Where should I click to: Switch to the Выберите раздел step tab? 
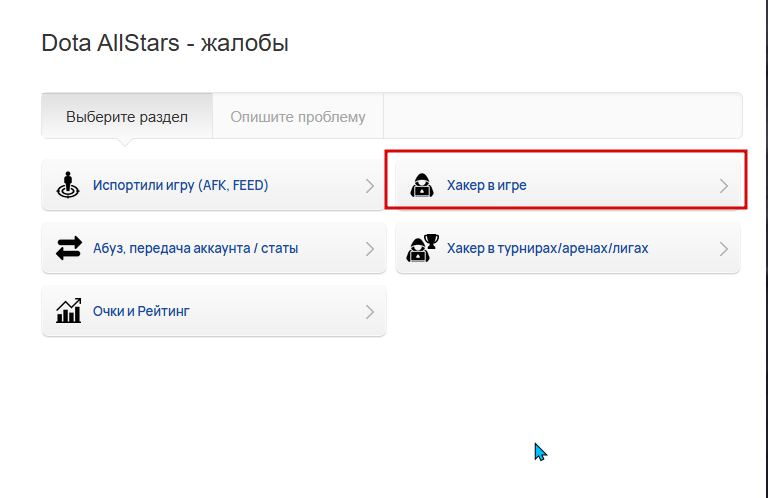(127, 116)
